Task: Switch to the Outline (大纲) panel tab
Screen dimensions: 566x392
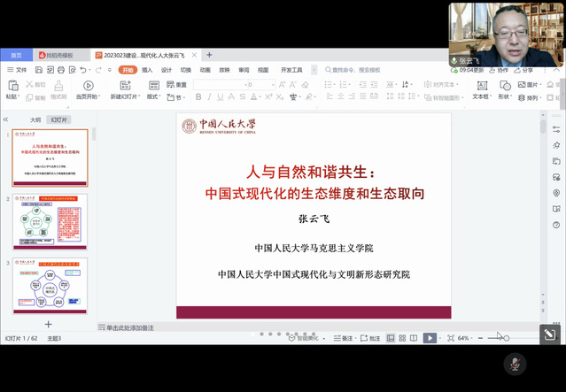Action: 35,119
